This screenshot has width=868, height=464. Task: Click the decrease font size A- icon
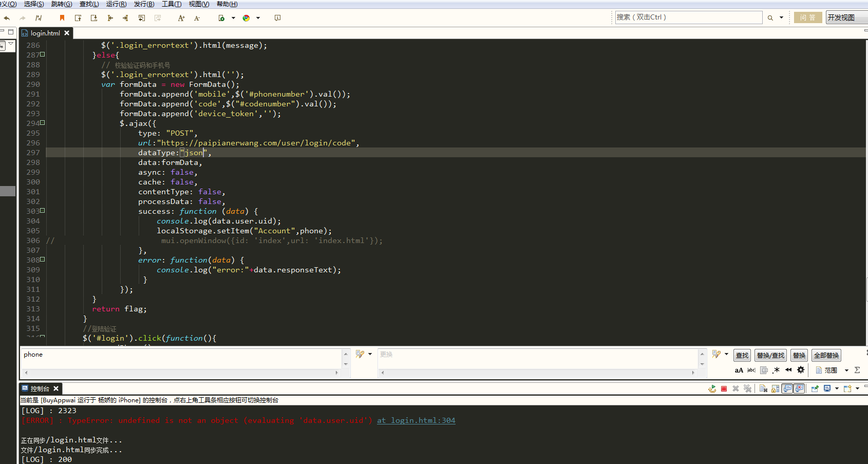[197, 18]
